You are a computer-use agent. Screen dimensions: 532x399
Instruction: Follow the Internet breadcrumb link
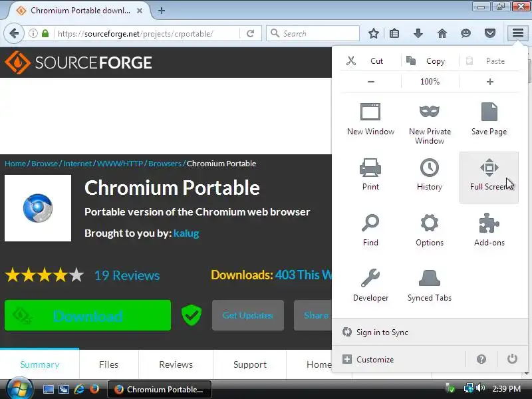[77, 164]
